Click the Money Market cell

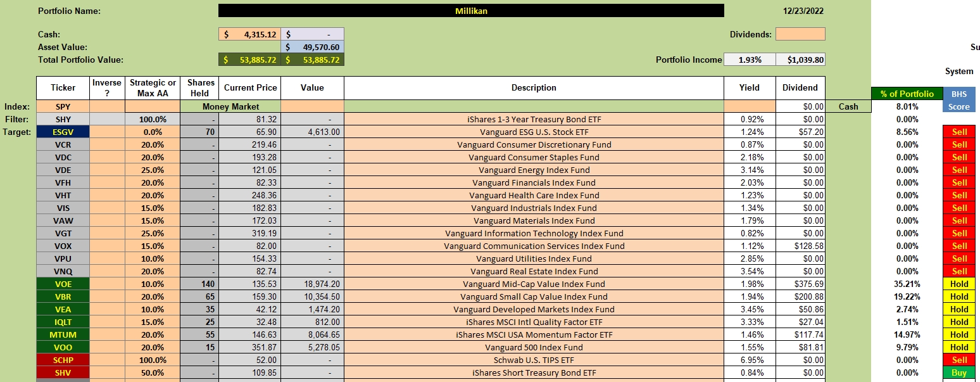[230, 106]
